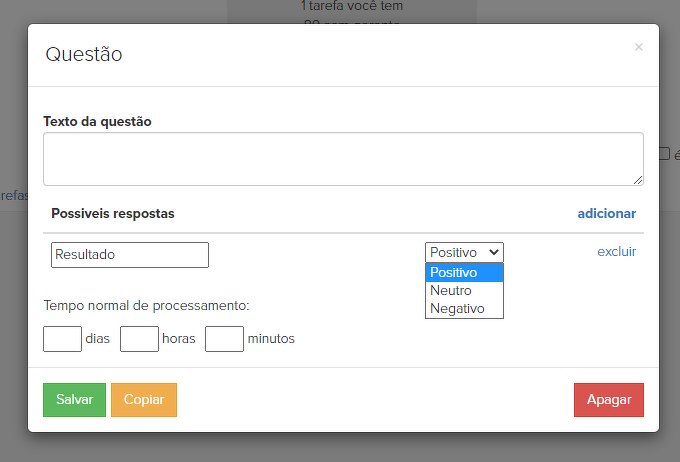Click the dias input box
This screenshot has width=680, height=462.
pos(62,339)
